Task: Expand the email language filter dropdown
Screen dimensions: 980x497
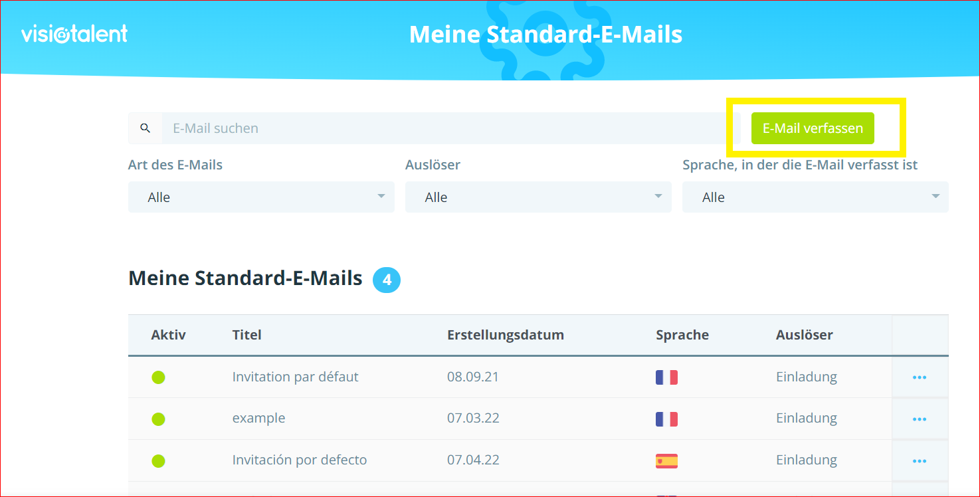Action: (x=815, y=197)
